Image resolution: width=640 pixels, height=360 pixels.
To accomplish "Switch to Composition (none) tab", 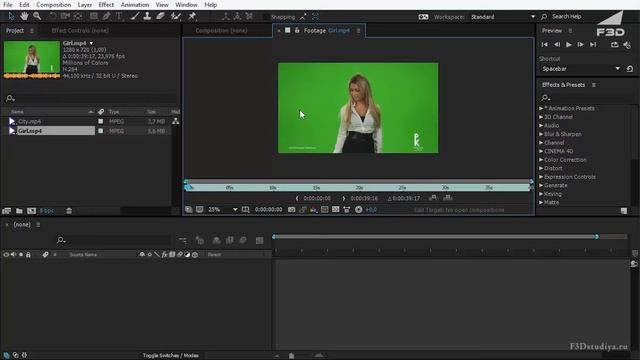I will point(221,31).
